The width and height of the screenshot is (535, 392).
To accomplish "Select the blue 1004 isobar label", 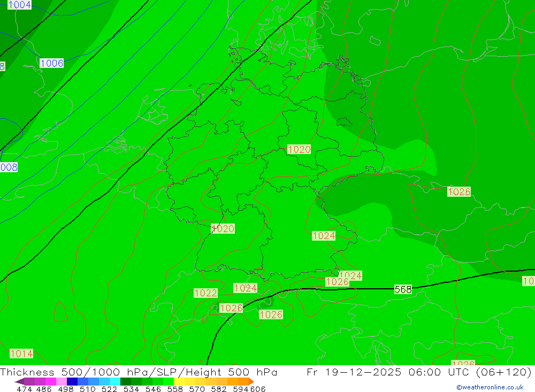I will [19, 4].
